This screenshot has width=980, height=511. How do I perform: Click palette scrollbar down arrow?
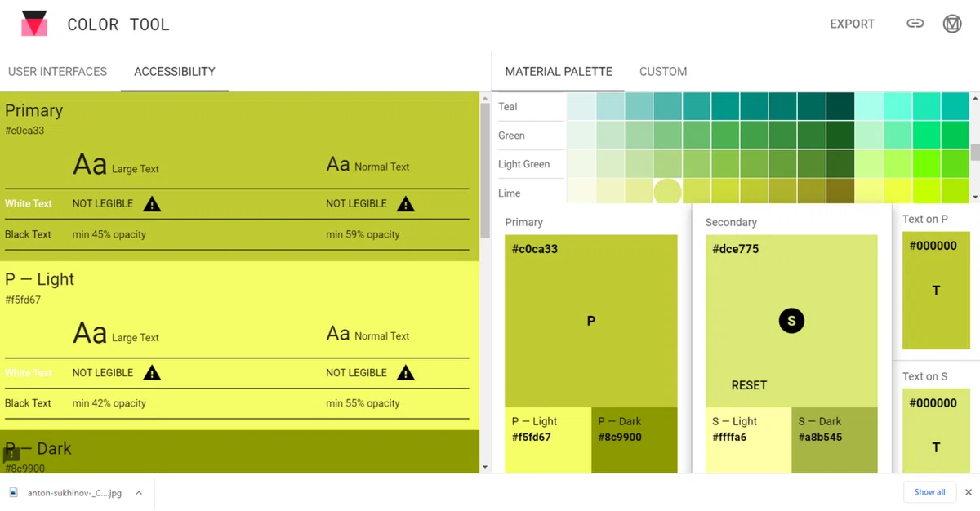[x=975, y=197]
